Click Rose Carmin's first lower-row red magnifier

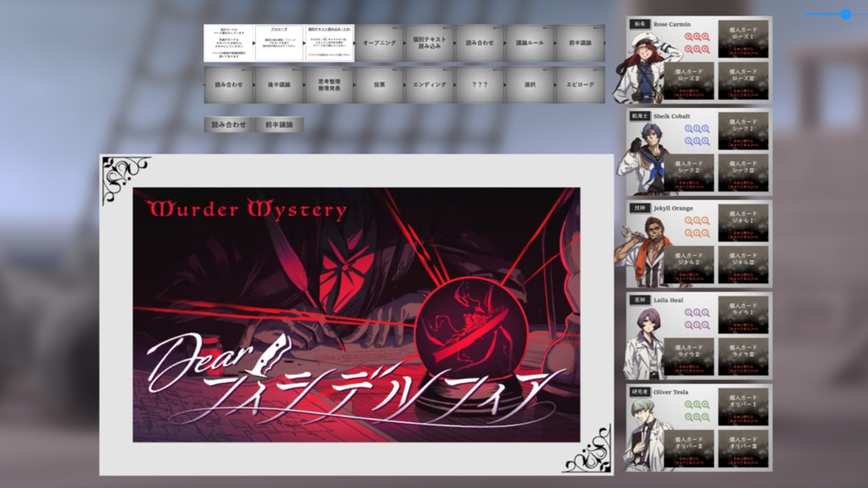tap(688, 49)
